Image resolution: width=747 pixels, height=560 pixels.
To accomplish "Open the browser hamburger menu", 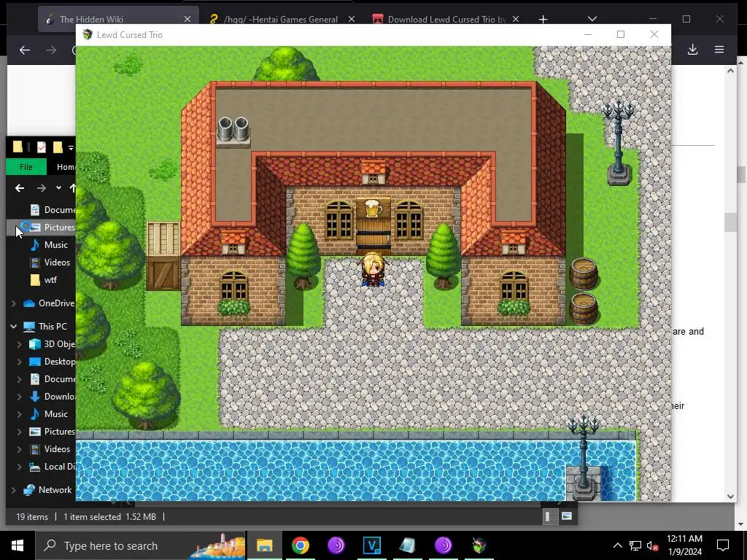I will click(x=719, y=50).
